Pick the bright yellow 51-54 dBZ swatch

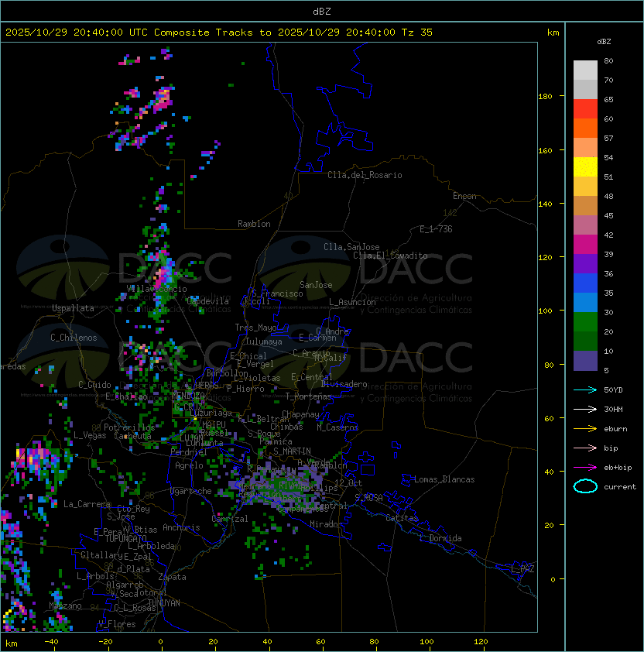585,166
